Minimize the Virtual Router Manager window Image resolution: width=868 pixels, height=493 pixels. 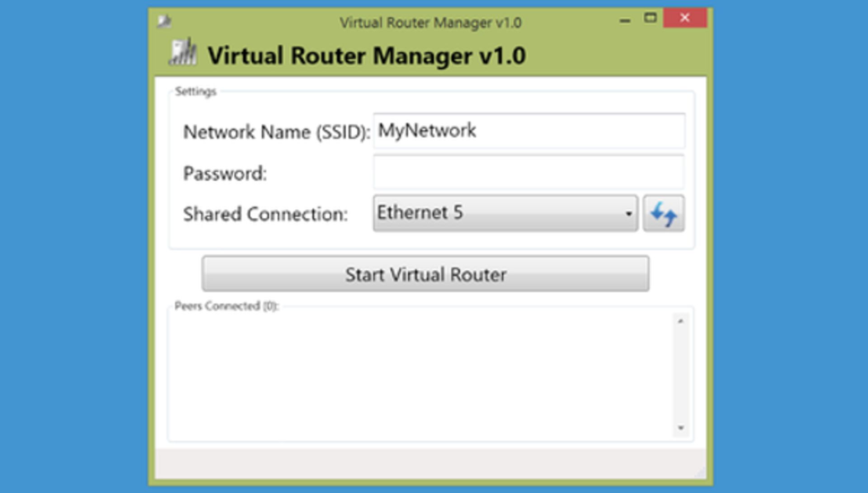point(625,20)
